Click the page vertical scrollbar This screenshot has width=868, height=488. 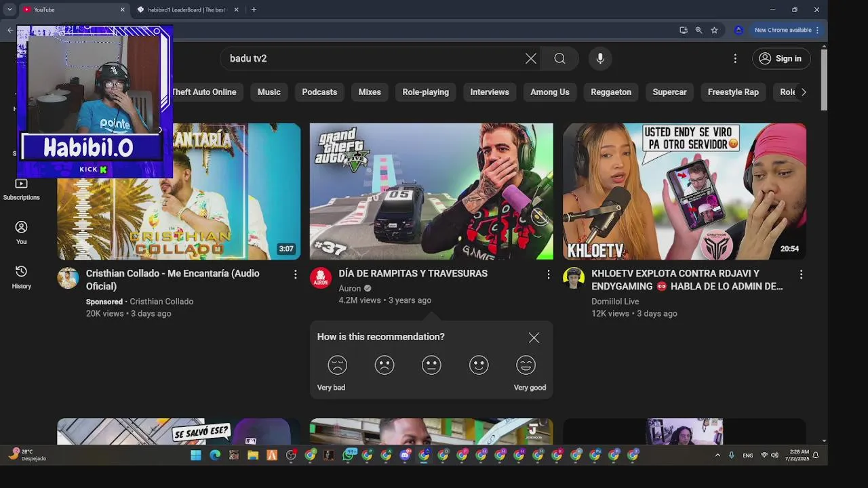coord(824,80)
